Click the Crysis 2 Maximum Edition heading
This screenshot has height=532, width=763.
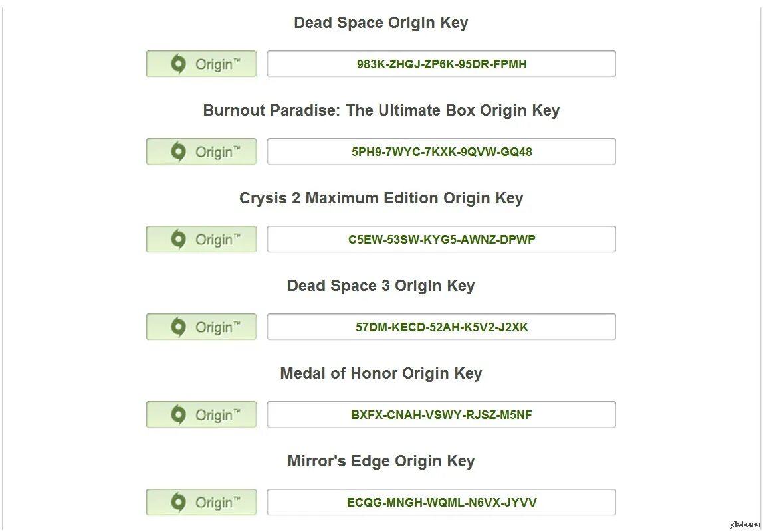click(x=381, y=199)
